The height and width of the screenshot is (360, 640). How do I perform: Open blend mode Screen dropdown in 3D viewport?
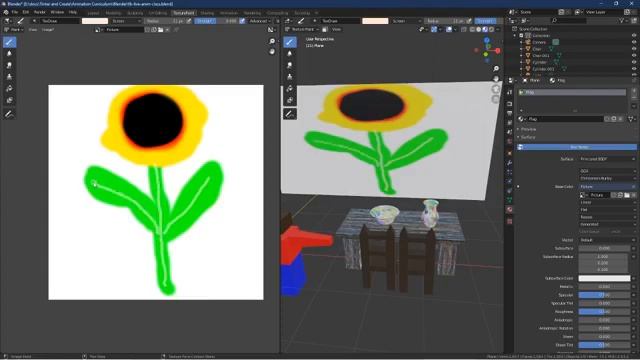(x=407, y=21)
